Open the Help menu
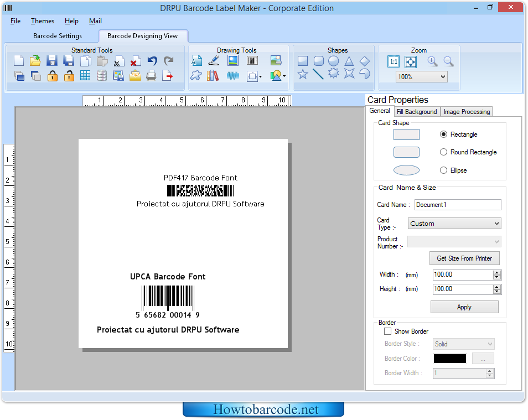The image size is (528, 420). 71,21
